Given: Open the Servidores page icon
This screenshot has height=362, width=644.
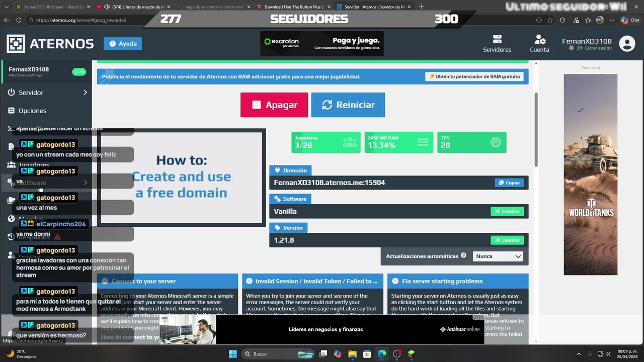Looking at the screenshot, I should (x=497, y=44).
